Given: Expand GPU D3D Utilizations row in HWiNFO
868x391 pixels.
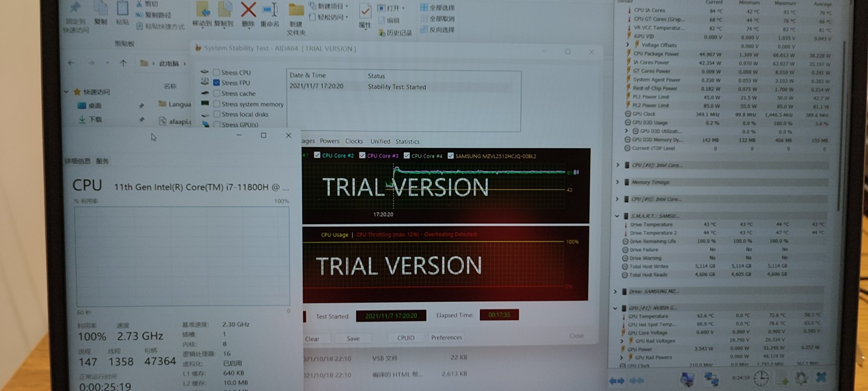Looking at the screenshot, I should [627, 131].
